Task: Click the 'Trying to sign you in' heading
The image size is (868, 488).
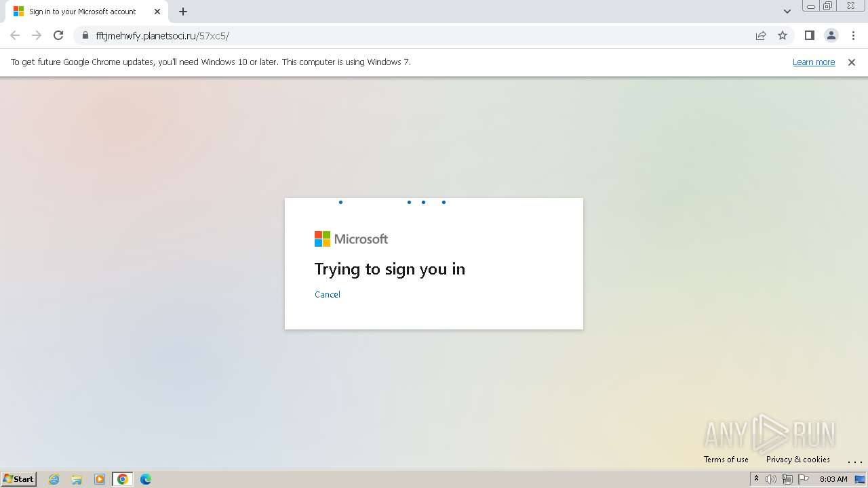Action: (x=390, y=269)
